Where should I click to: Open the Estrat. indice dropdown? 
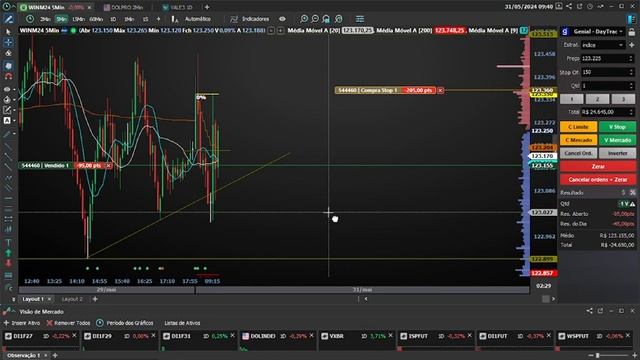click(x=602, y=45)
